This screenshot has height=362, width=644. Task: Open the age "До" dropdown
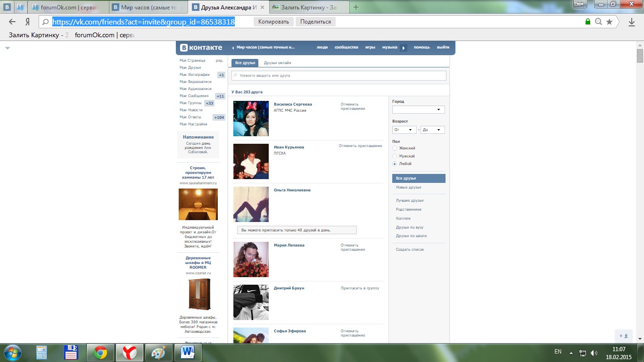432,130
